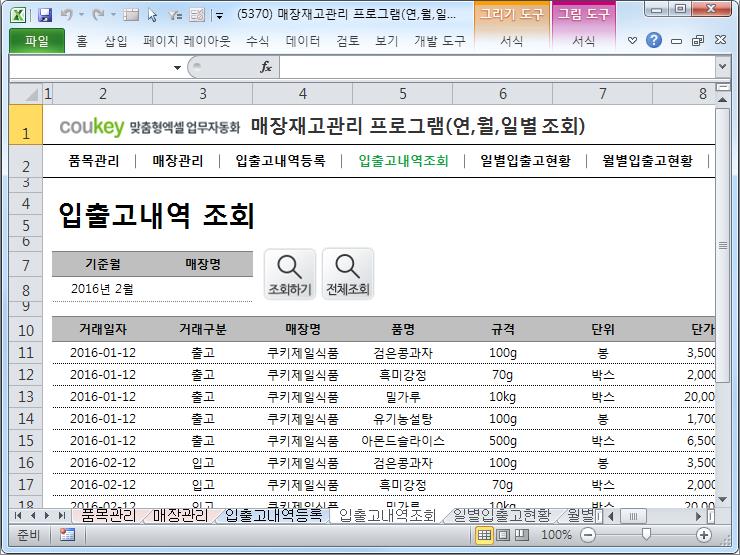Undo the last action
The image size is (740, 555).
(67, 15)
